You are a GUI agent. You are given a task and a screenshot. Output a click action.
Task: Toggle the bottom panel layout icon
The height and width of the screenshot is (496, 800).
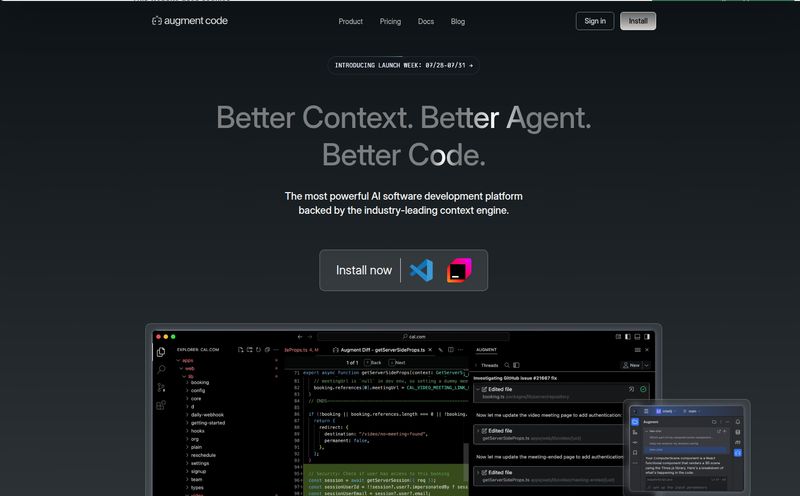coord(637,337)
